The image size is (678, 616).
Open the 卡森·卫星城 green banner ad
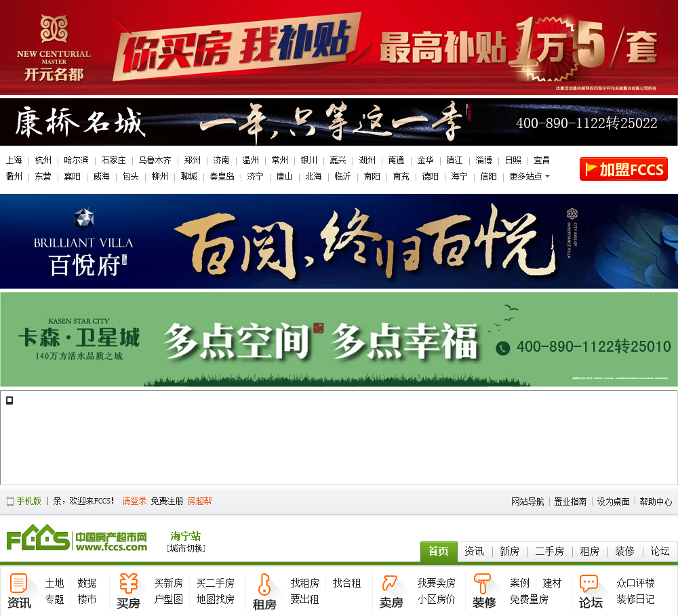click(x=339, y=340)
